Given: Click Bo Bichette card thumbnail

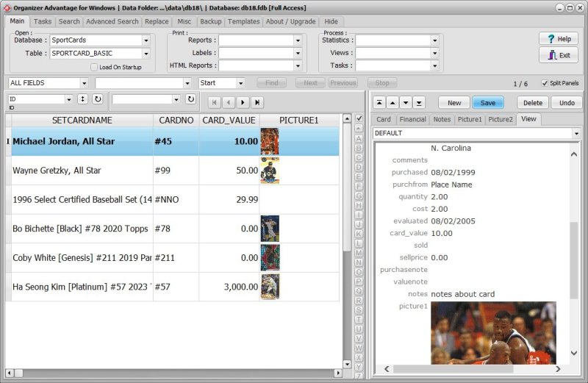Looking at the screenshot, I should coord(270,229).
